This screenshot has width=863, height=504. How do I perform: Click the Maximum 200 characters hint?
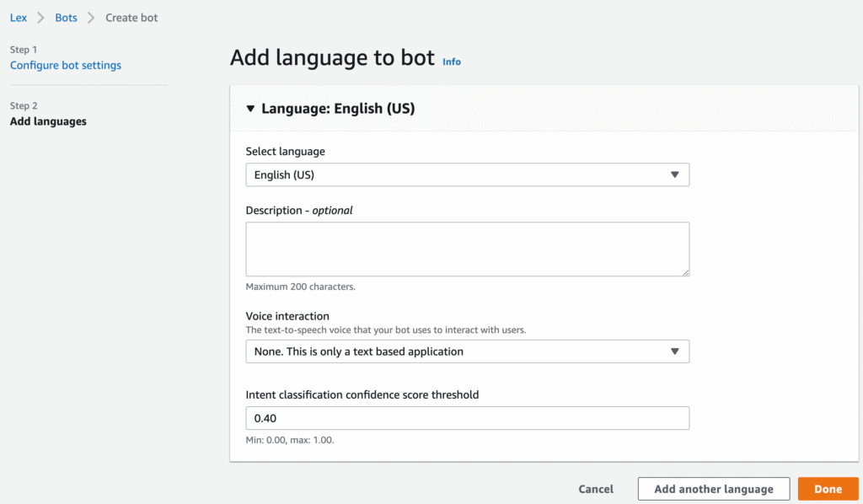click(301, 287)
